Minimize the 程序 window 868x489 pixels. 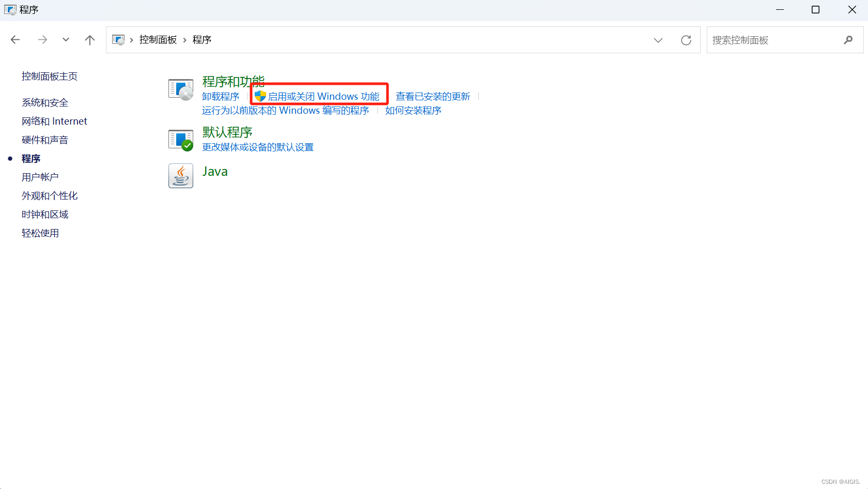tap(780, 10)
